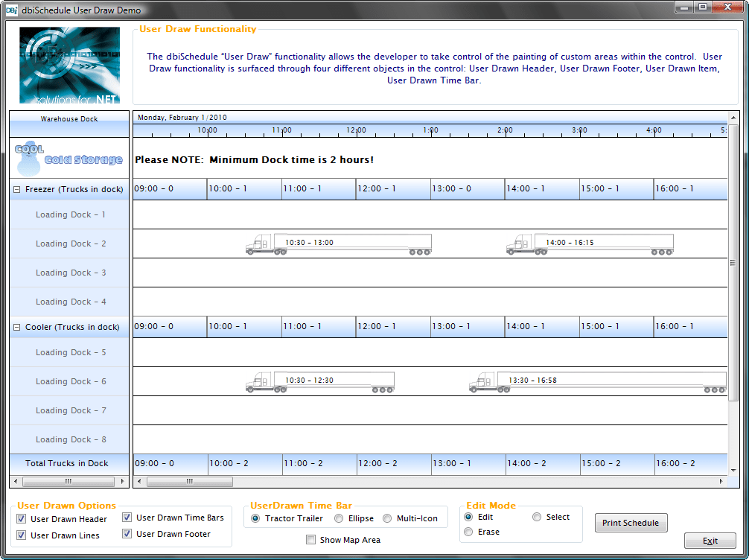Click the Exit button

point(710,541)
